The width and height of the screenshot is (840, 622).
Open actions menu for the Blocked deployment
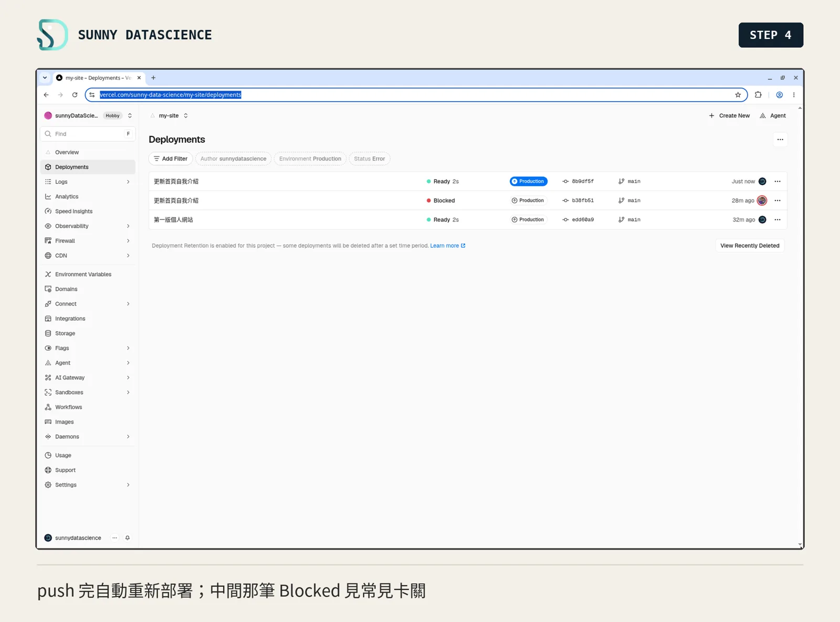[778, 201]
